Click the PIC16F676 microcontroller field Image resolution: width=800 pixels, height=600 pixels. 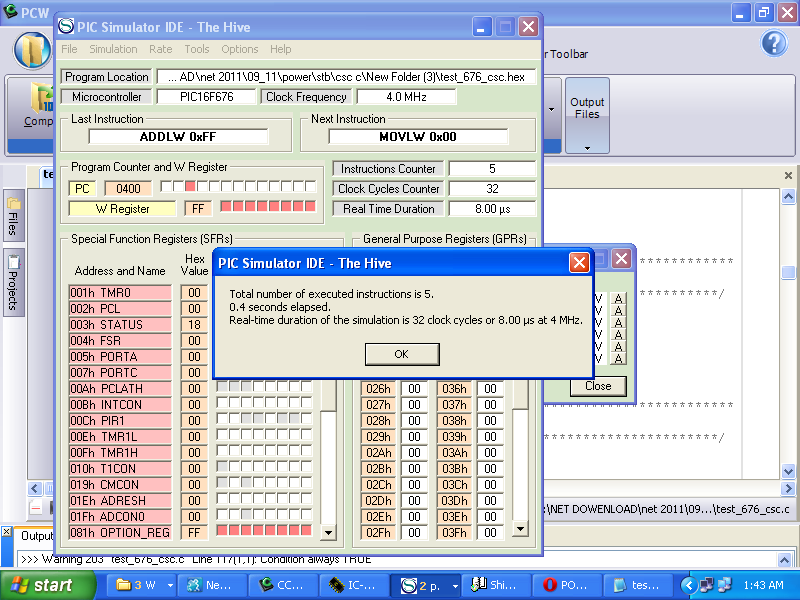pos(207,97)
